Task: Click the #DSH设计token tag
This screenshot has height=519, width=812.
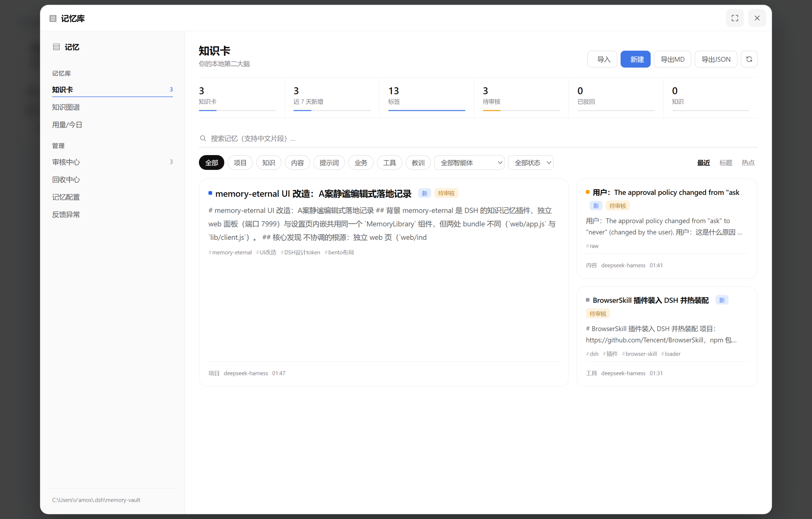Action: pos(300,252)
